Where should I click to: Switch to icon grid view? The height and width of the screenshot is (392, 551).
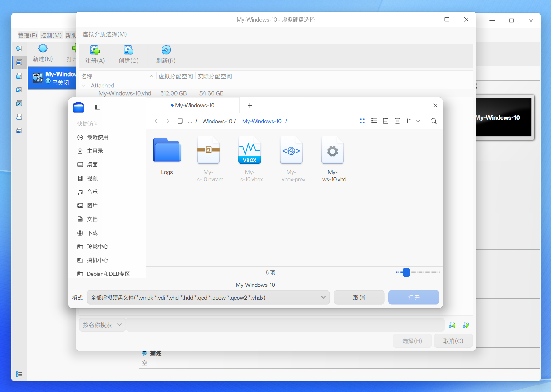pyautogui.click(x=362, y=121)
